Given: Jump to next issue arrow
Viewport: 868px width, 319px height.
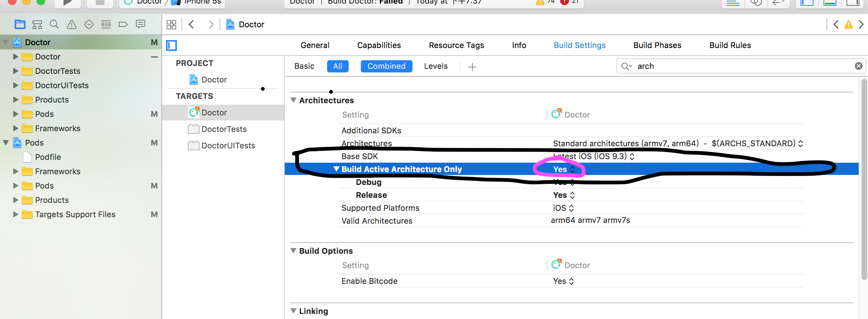Looking at the screenshot, I should pyautogui.click(x=861, y=24).
